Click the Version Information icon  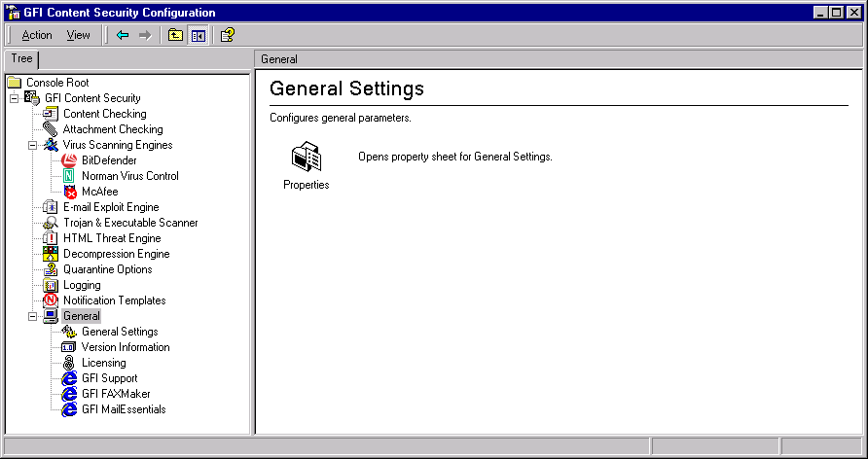pyautogui.click(x=69, y=347)
